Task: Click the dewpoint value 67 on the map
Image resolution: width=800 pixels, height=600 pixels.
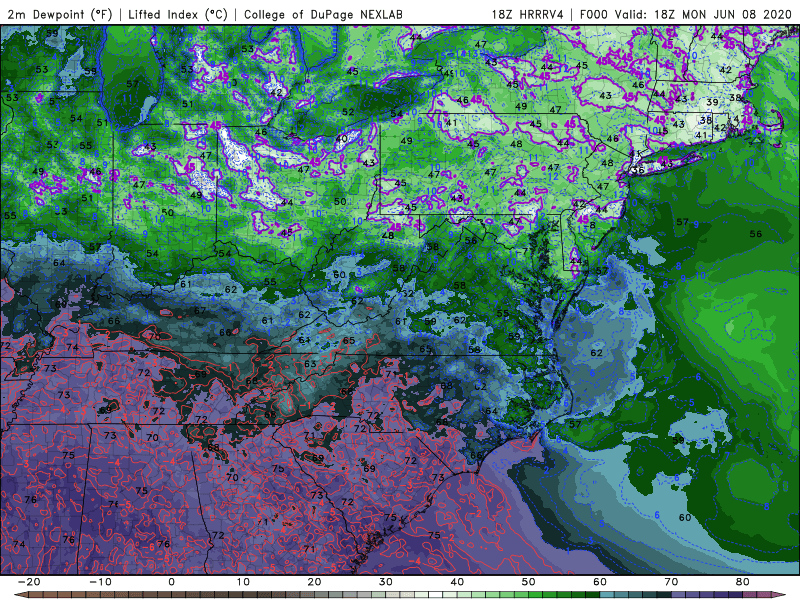Action: (200, 310)
